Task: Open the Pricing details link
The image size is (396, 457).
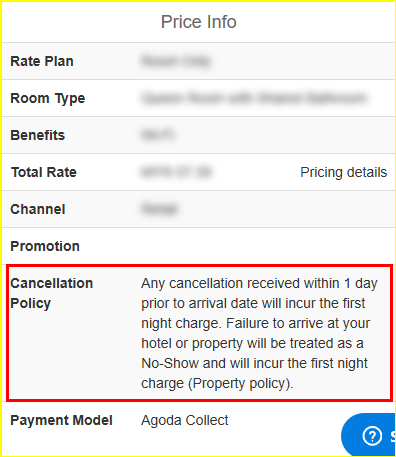Action: point(343,172)
